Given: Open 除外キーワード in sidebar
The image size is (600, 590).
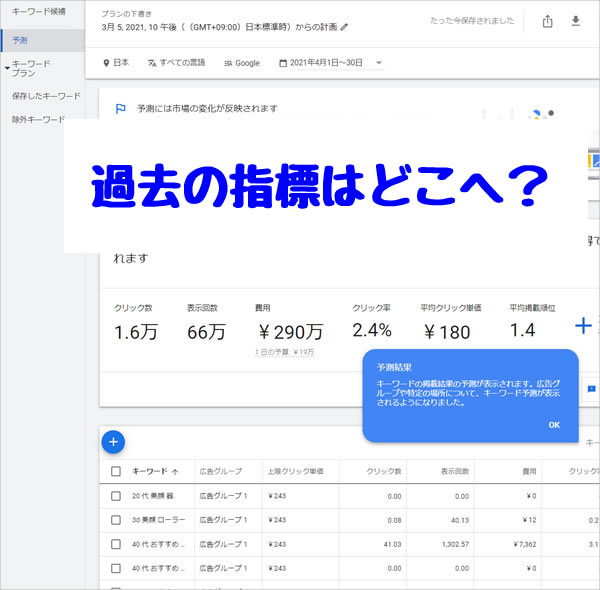Looking at the screenshot, I should point(38,119).
